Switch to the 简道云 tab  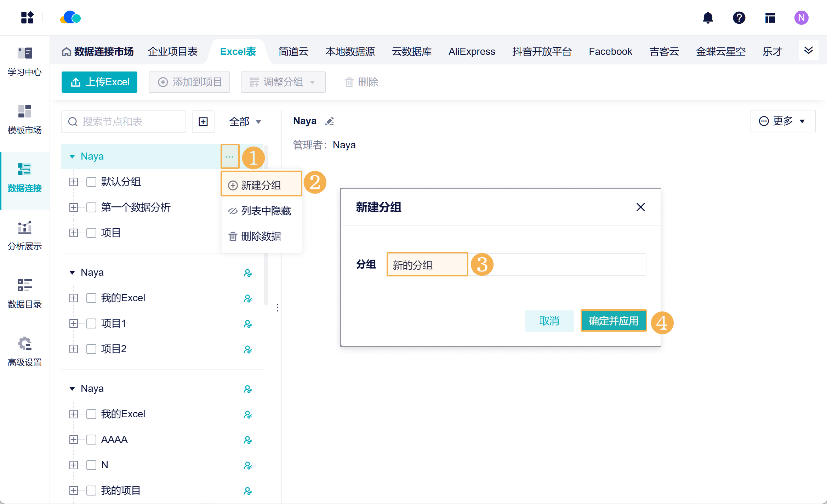pos(293,52)
